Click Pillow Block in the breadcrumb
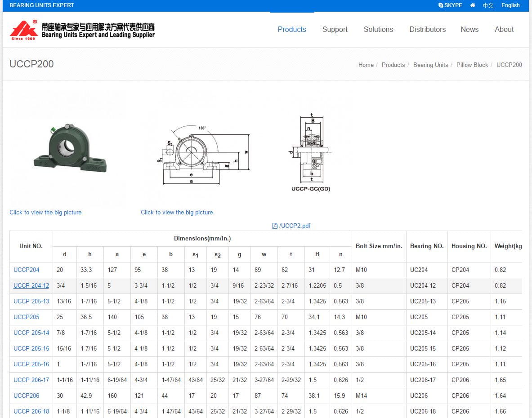532x418 pixels. pyautogui.click(x=472, y=65)
